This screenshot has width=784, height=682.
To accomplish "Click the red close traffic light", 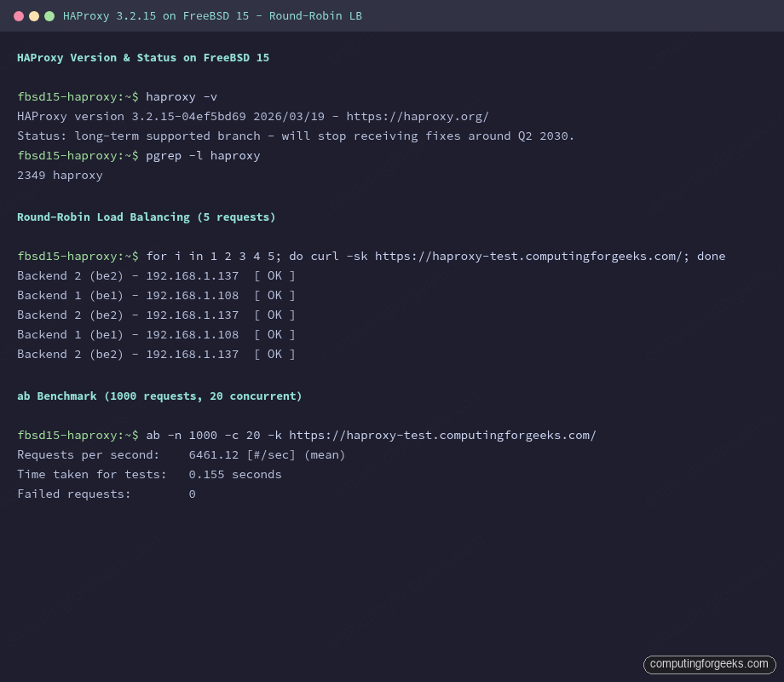I will coord(20,15).
